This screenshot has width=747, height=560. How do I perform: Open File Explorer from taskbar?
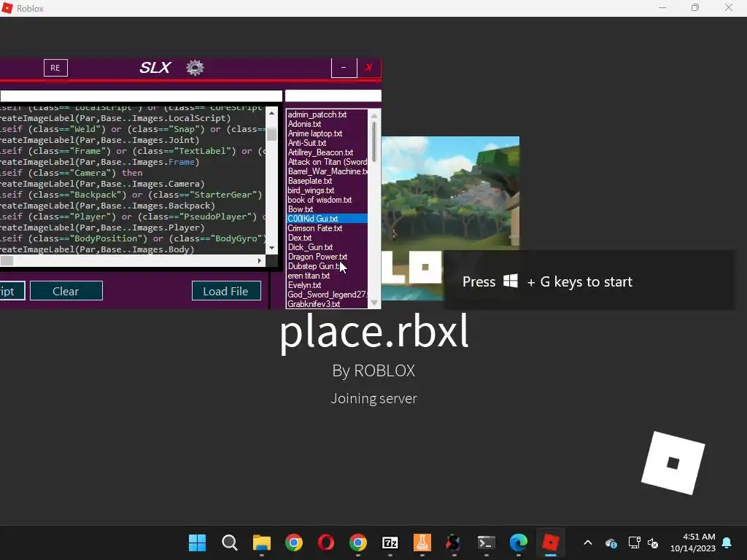(x=262, y=542)
